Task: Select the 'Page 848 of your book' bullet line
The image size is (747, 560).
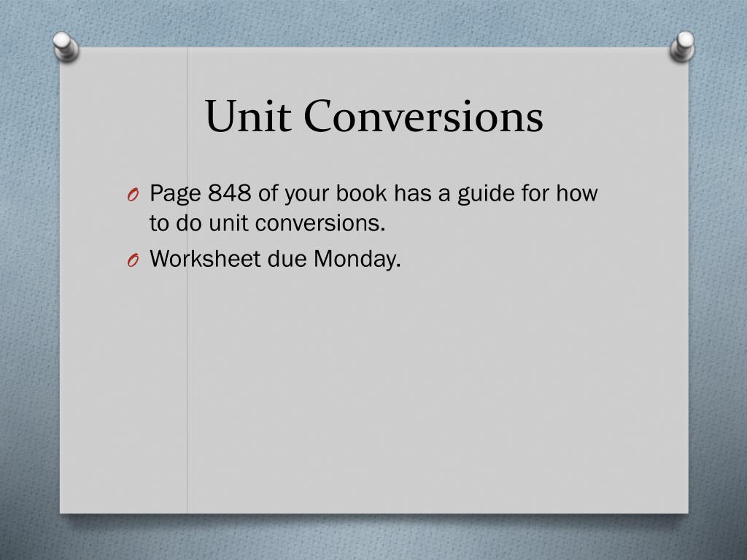Action: [373, 194]
